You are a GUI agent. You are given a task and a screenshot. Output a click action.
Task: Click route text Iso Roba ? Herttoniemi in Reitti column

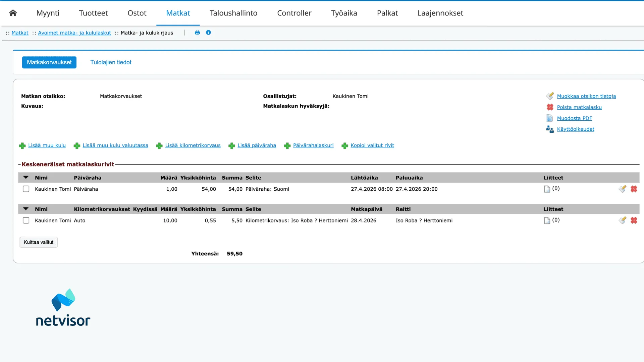coord(424,221)
